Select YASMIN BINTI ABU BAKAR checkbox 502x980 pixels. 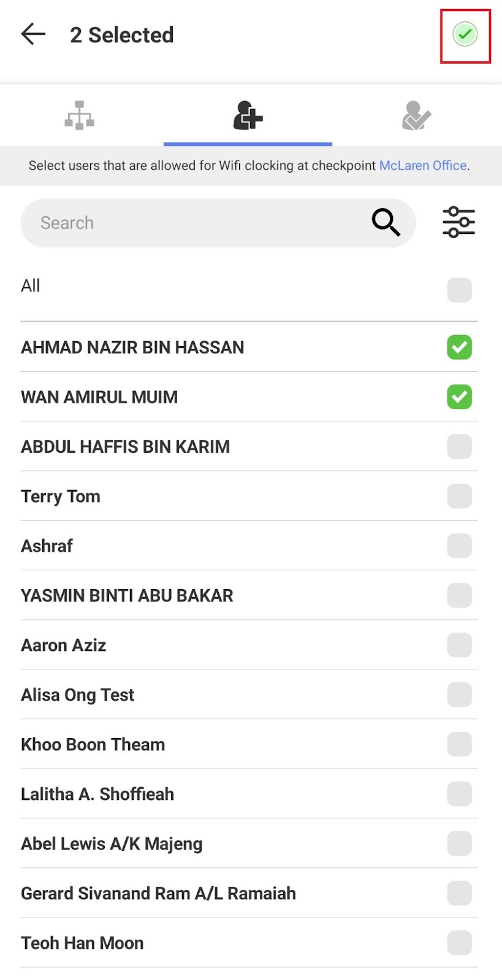pyautogui.click(x=459, y=595)
